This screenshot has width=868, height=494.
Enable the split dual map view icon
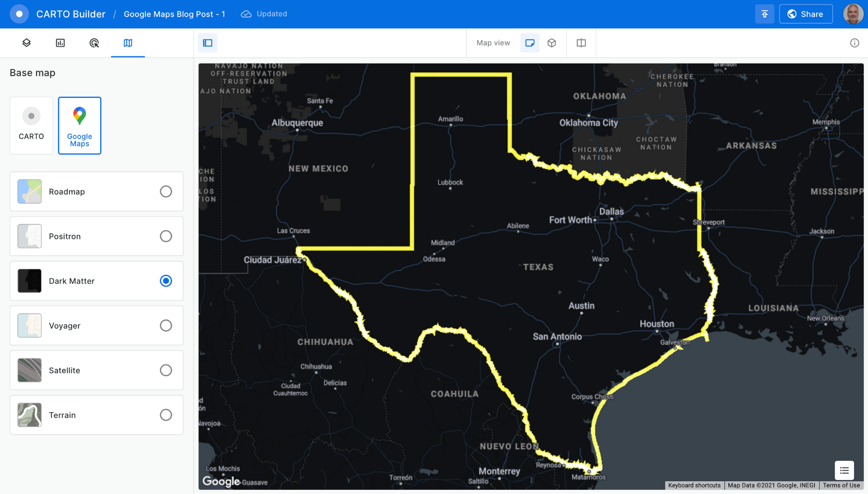[581, 43]
